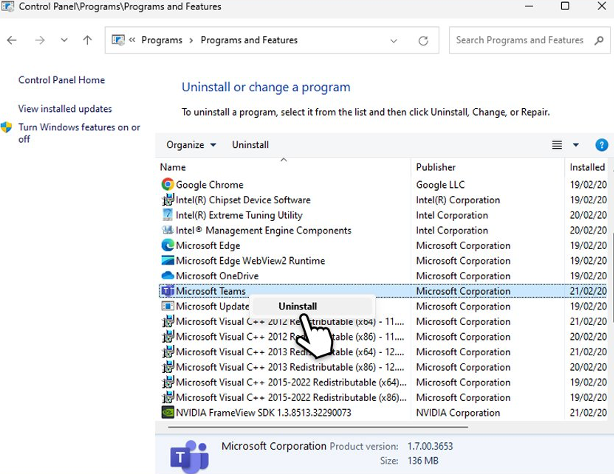This screenshot has height=474, width=614.
Task: Open Control Panel Home link
Action: click(61, 80)
